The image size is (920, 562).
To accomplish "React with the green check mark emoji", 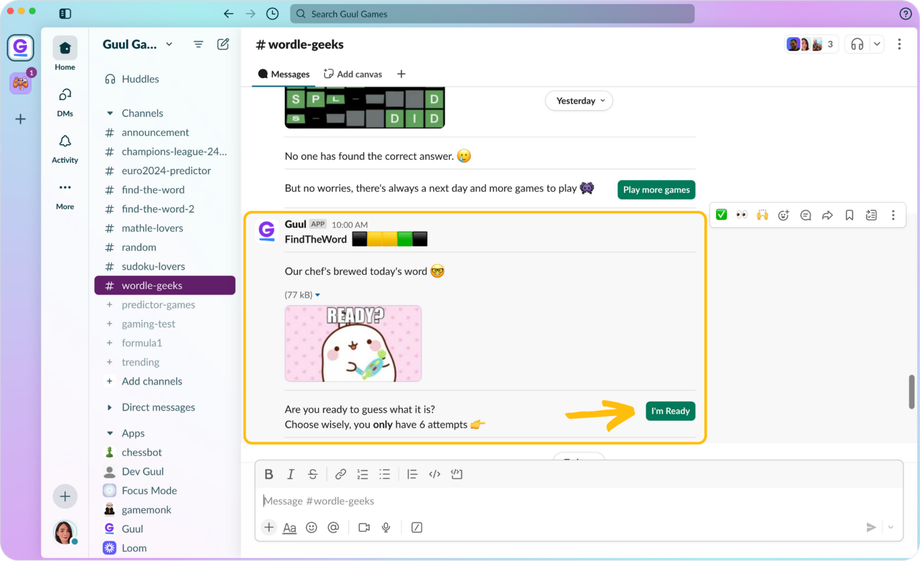I will point(722,215).
